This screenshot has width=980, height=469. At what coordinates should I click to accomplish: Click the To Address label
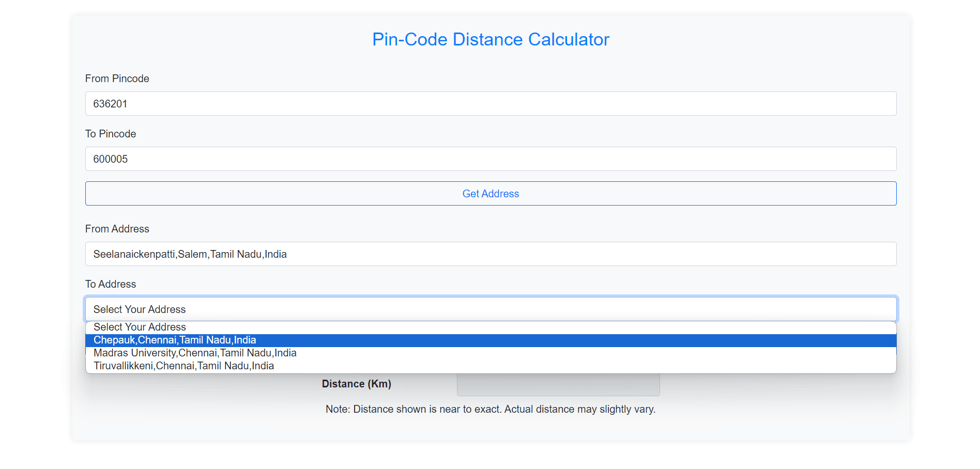tap(111, 284)
